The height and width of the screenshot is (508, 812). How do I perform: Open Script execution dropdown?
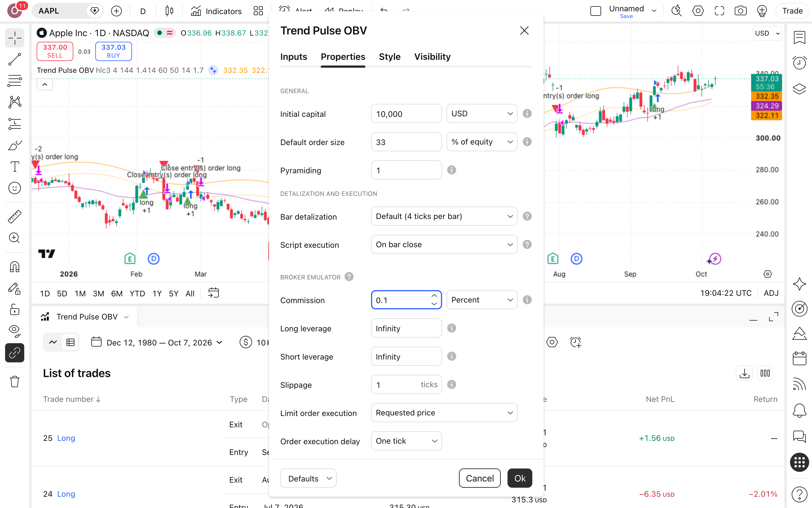coord(444,245)
